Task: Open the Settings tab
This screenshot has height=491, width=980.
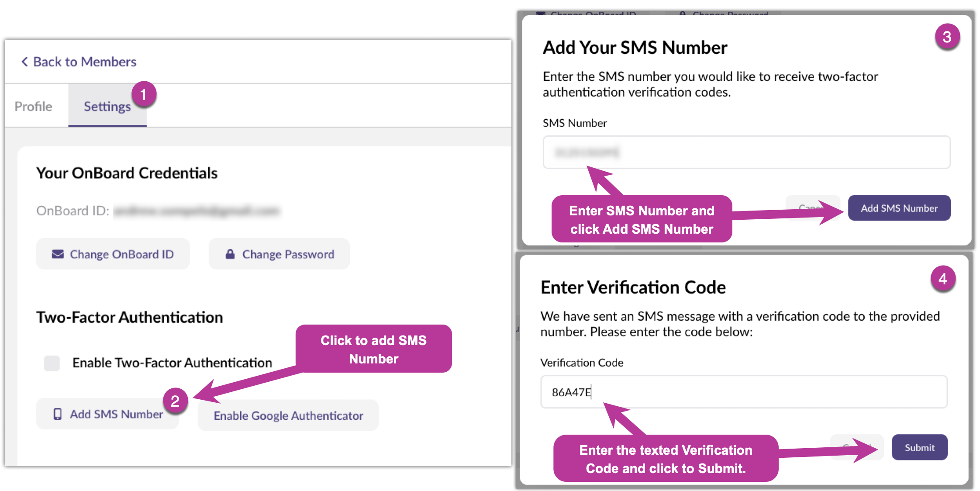Action: tap(107, 106)
